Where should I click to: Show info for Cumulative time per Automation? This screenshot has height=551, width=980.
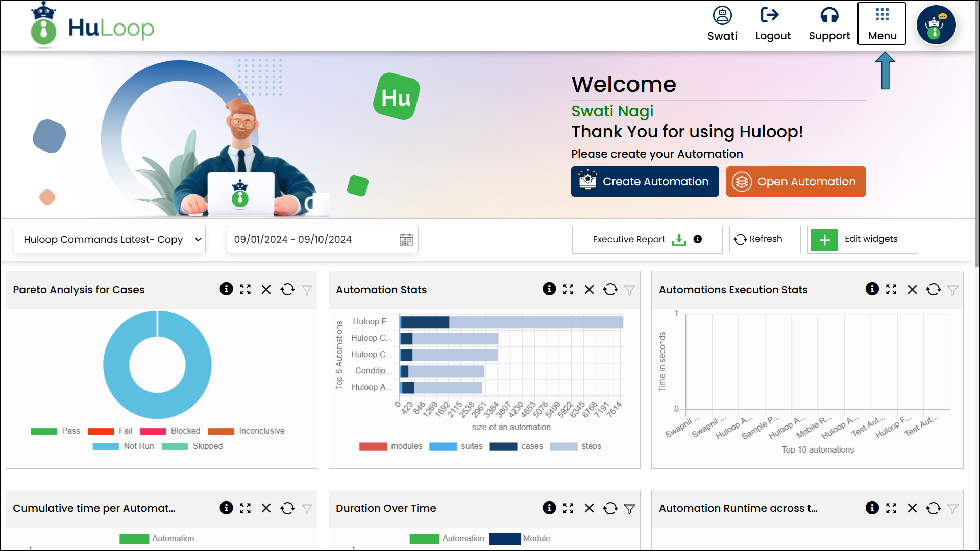coord(226,508)
